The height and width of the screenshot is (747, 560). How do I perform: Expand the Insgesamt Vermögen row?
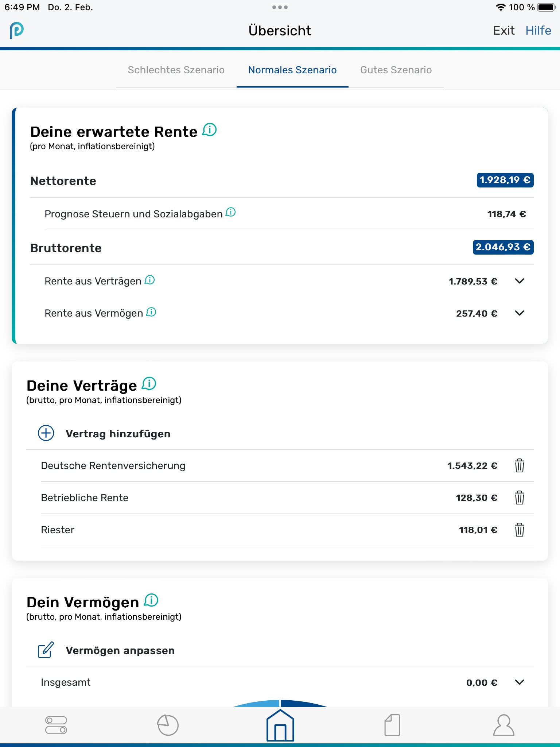[x=520, y=682]
